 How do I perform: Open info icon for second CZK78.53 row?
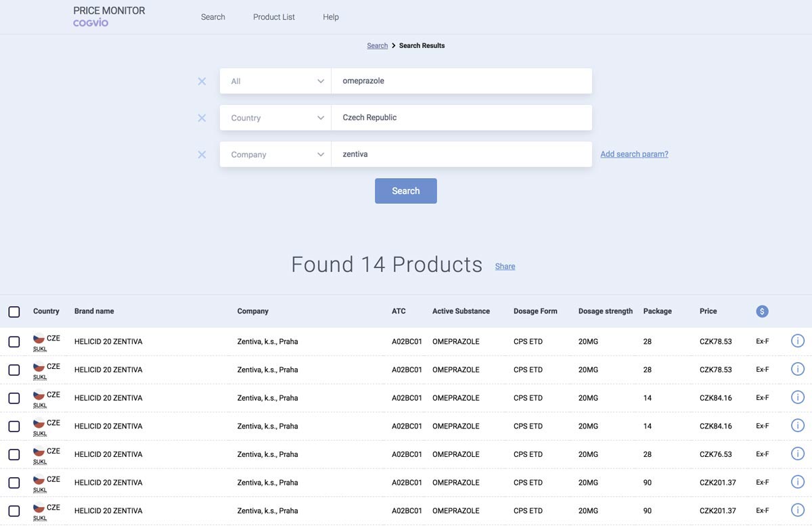point(798,369)
